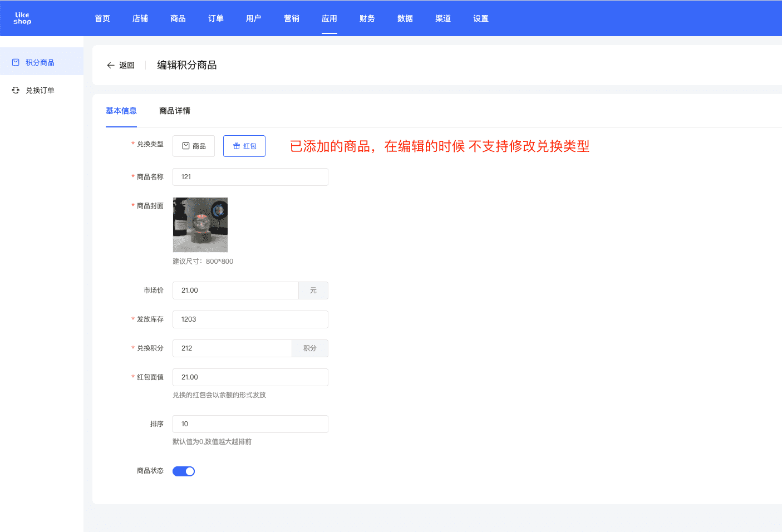Go to 设置 in the top navigation
This screenshot has width=782, height=532.
coord(481,18)
